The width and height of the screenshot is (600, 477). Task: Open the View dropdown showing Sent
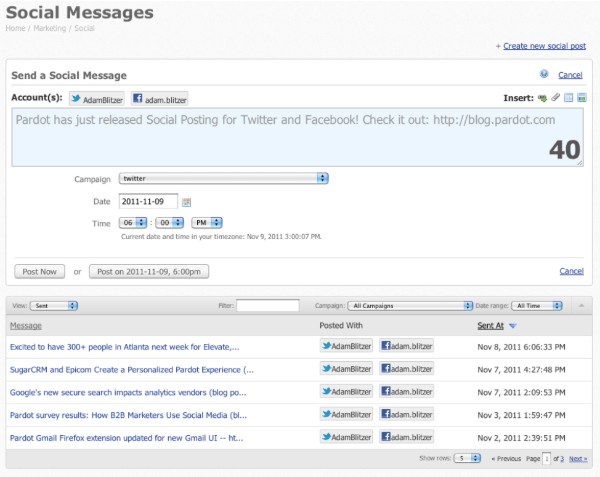(x=54, y=306)
